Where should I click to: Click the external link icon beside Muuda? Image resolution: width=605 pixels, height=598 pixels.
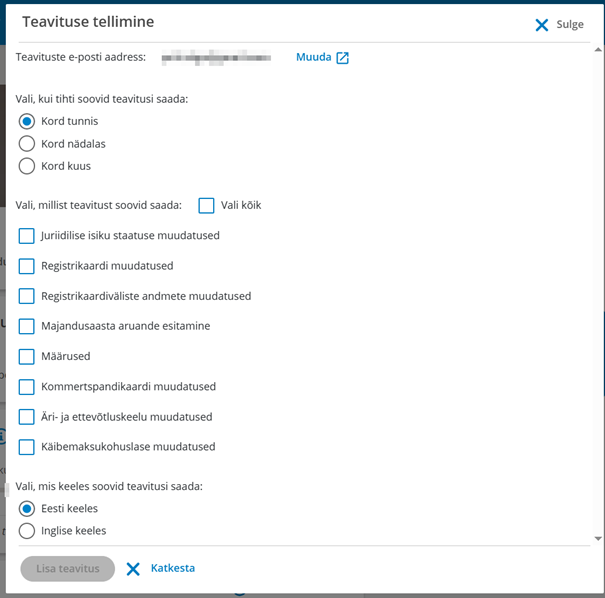coord(342,58)
